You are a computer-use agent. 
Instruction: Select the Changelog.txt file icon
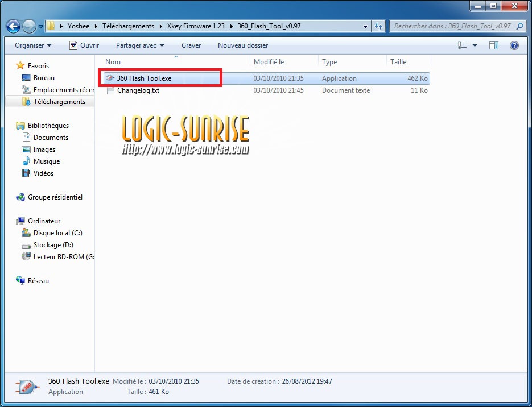click(110, 90)
